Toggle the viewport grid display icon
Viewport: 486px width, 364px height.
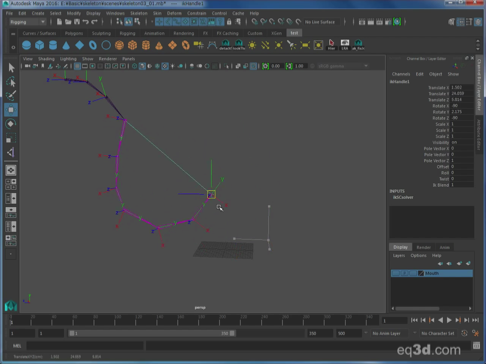(x=77, y=66)
